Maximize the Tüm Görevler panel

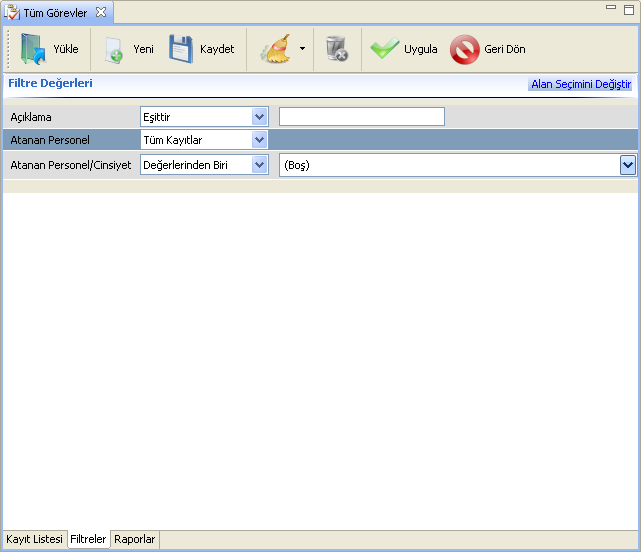click(628, 8)
